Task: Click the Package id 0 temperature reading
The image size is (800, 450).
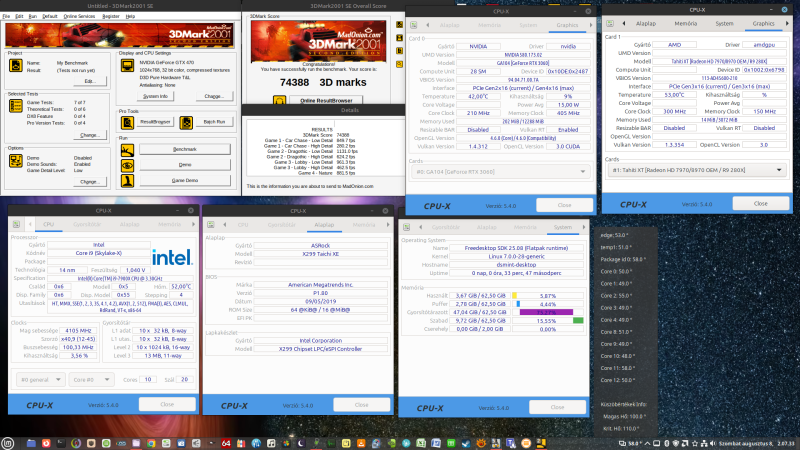Action: click(x=623, y=259)
